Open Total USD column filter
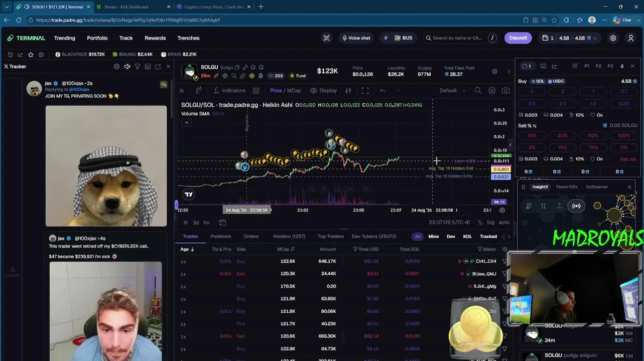The image size is (644, 361). point(355,249)
